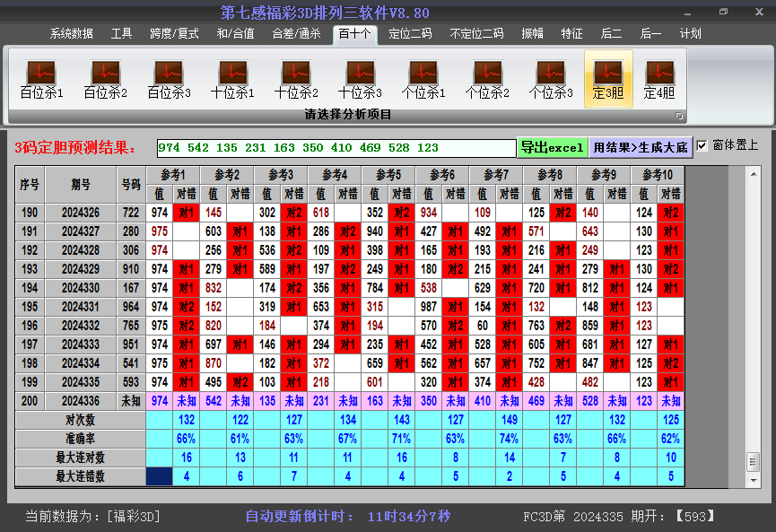Image resolution: width=776 pixels, height=532 pixels.
Task: Click the 自动更新倒计时 status text
Action: tap(348, 517)
